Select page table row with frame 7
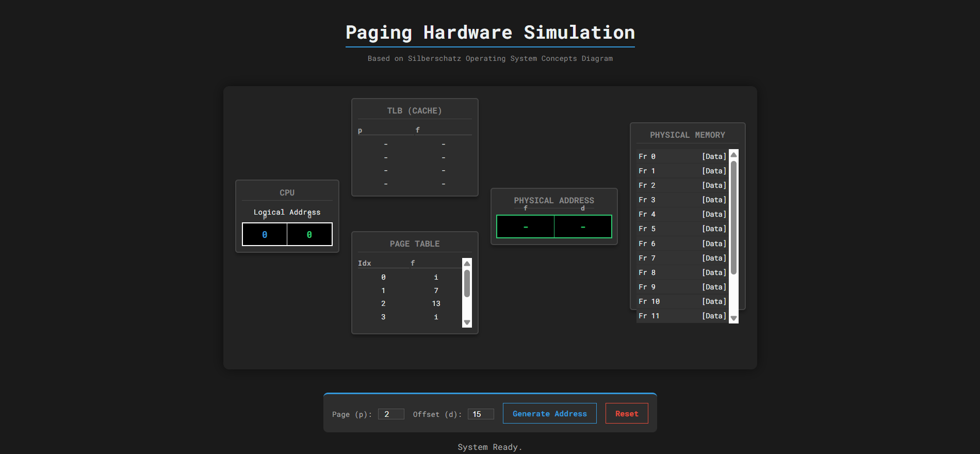 pyautogui.click(x=410, y=290)
